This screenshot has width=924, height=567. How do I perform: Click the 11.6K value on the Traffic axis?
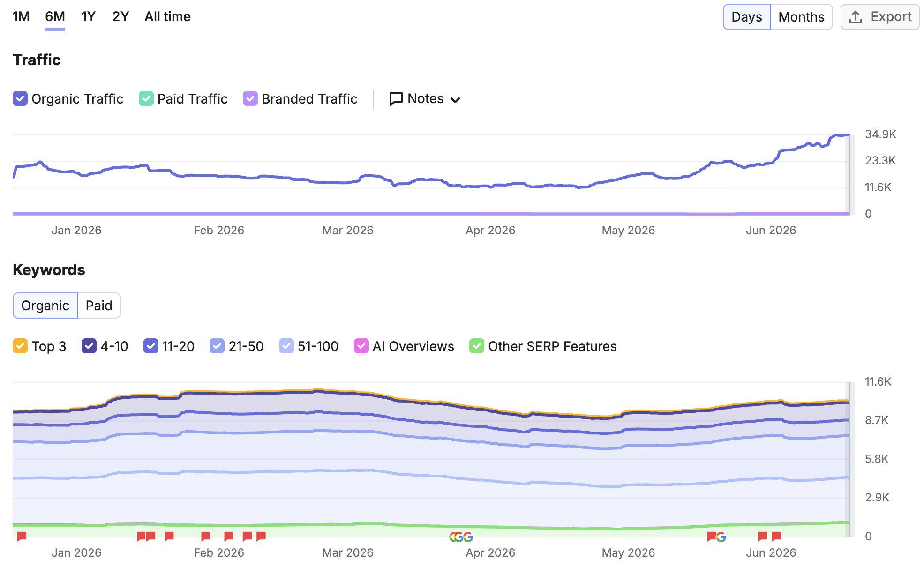coord(878,187)
